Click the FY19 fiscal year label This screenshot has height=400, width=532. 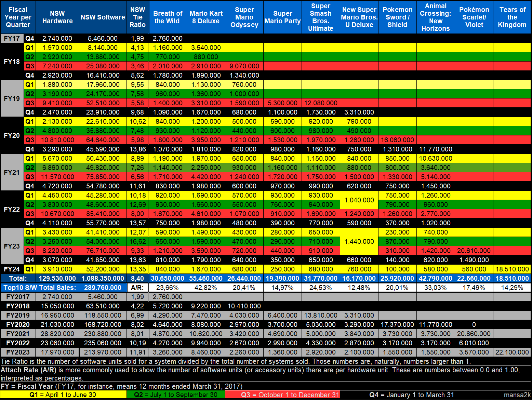tap(12, 98)
